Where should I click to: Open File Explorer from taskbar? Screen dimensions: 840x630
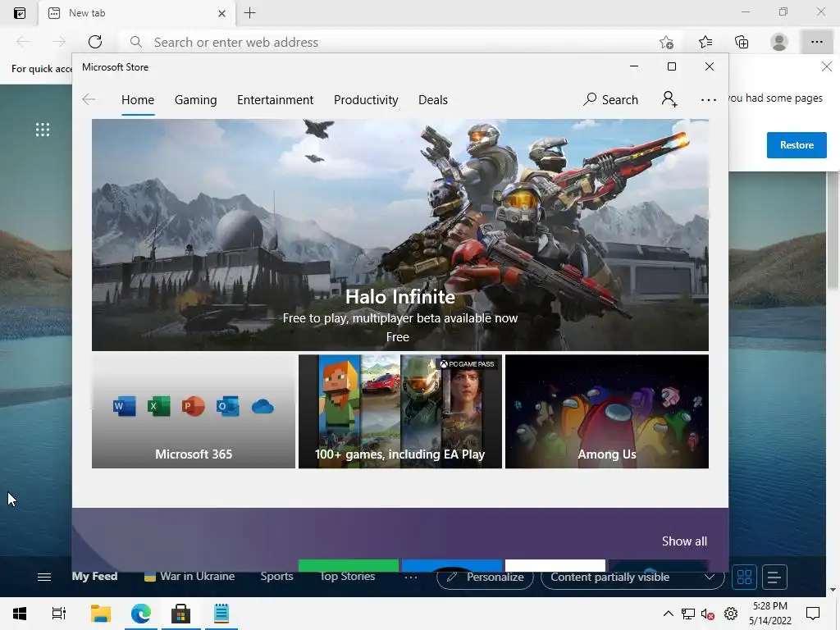[100, 614]
